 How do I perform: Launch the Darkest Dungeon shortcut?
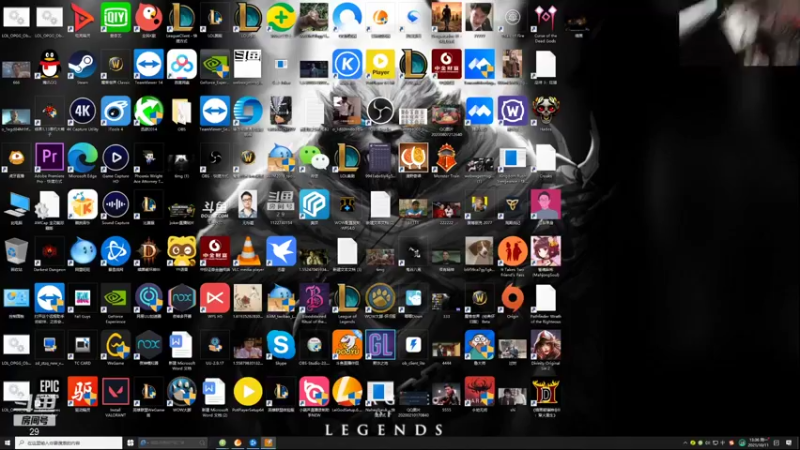point(49,251)
